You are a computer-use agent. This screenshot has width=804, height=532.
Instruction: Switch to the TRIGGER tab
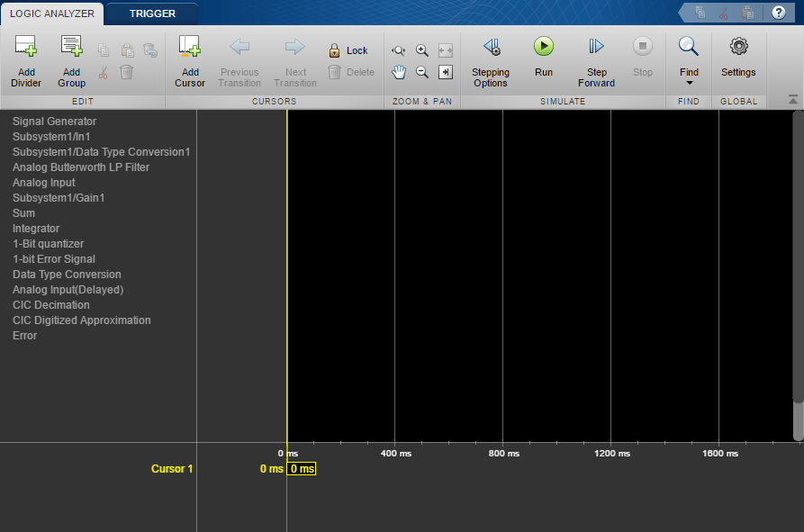point(152,14)
